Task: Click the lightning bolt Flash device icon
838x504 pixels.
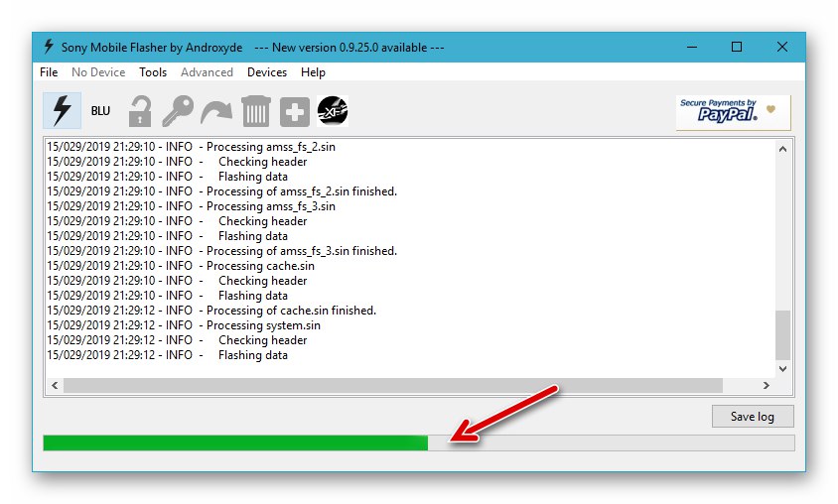Action: [62, 110]
